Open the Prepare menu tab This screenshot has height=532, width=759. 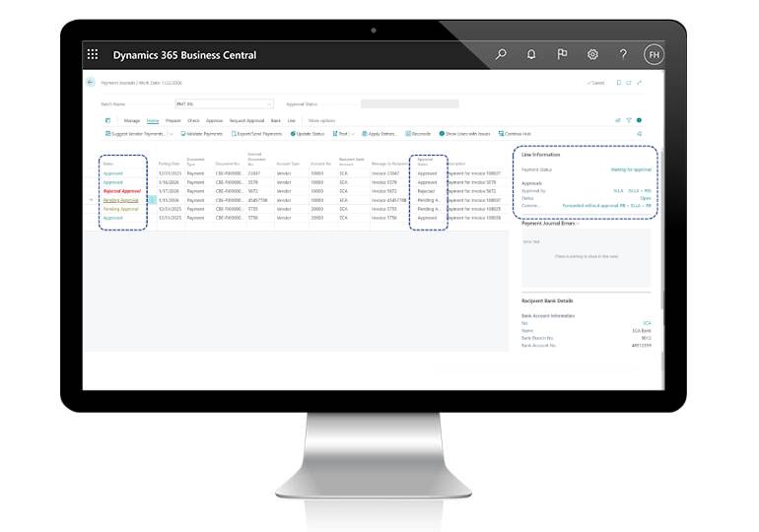point(172,120)
